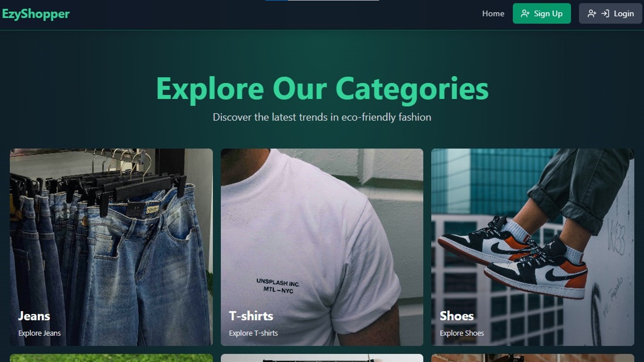Select the Explore T-shirts link
The width and height of the screenshot is (644, 362).
pos(253,333)
